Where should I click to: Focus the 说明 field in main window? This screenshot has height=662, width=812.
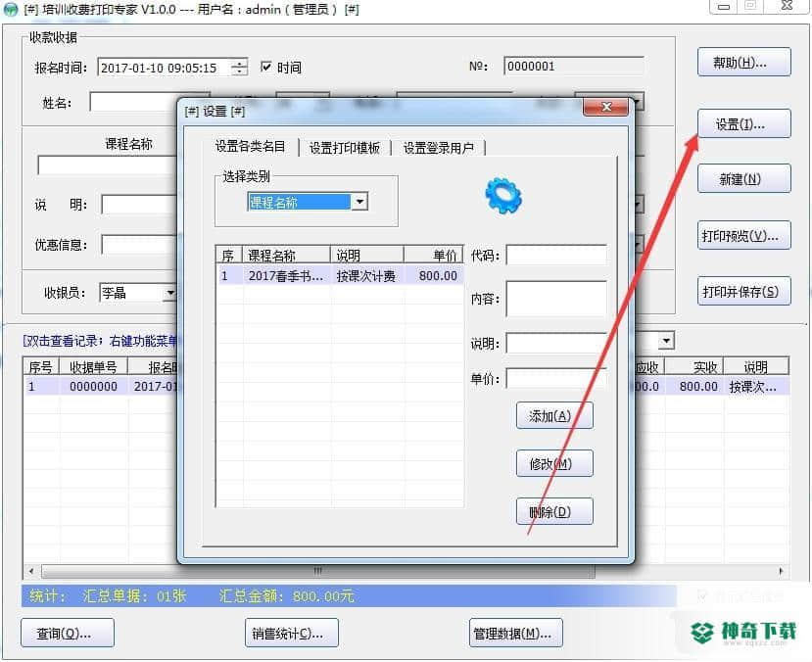pyautogui.click(x=140, y=205)
